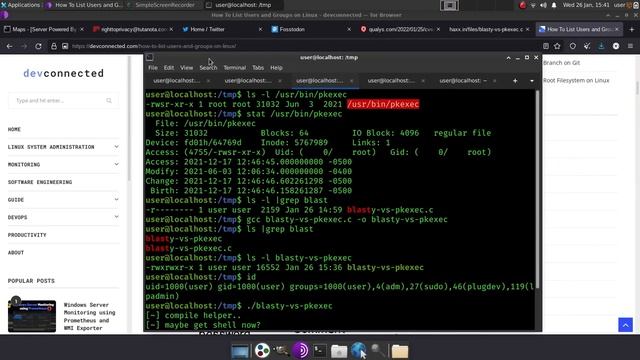Expand the DevOps submenu chevron

[116, 217]
